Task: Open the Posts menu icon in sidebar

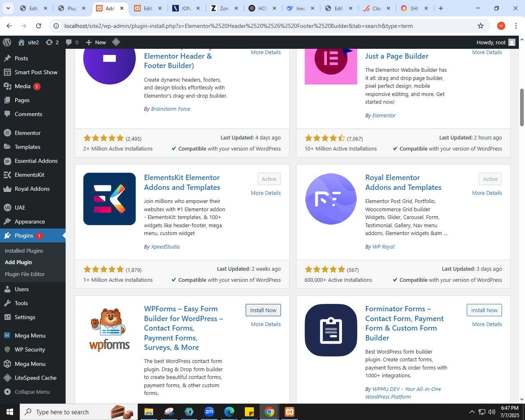Action: tap(7, 58)
